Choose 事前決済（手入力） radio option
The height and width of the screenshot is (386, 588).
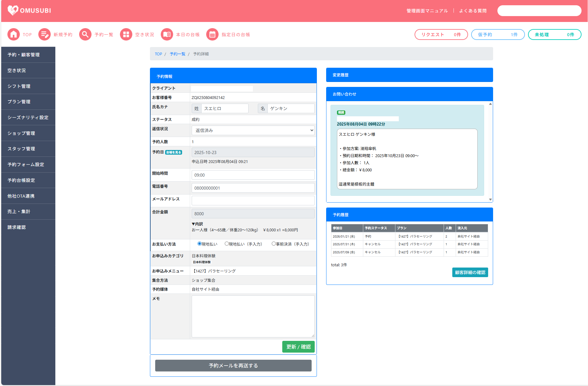pos(274,244)
